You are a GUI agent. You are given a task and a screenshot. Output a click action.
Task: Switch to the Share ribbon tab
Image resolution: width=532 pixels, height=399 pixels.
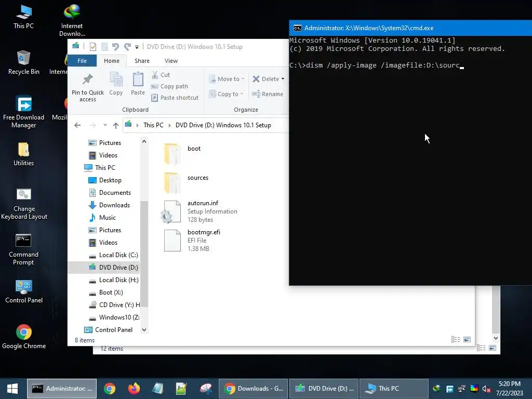click(142, 61)
